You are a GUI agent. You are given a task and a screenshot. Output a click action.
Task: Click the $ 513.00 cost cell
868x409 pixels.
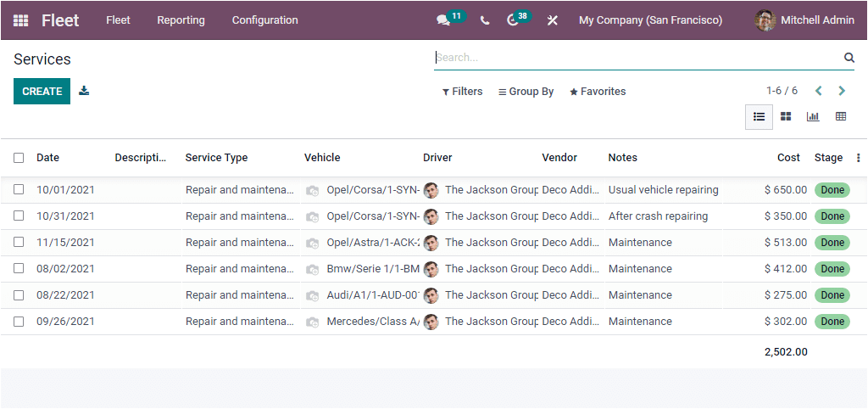pyautogui.click(x=786, y=243)
